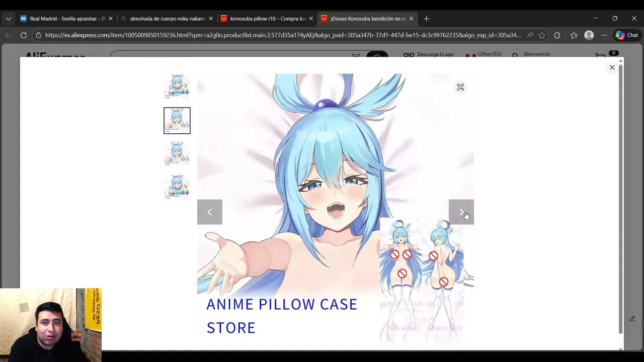Click Descarga la app link
Viewport: 644px width, 362px height.
tap(435, 54)
